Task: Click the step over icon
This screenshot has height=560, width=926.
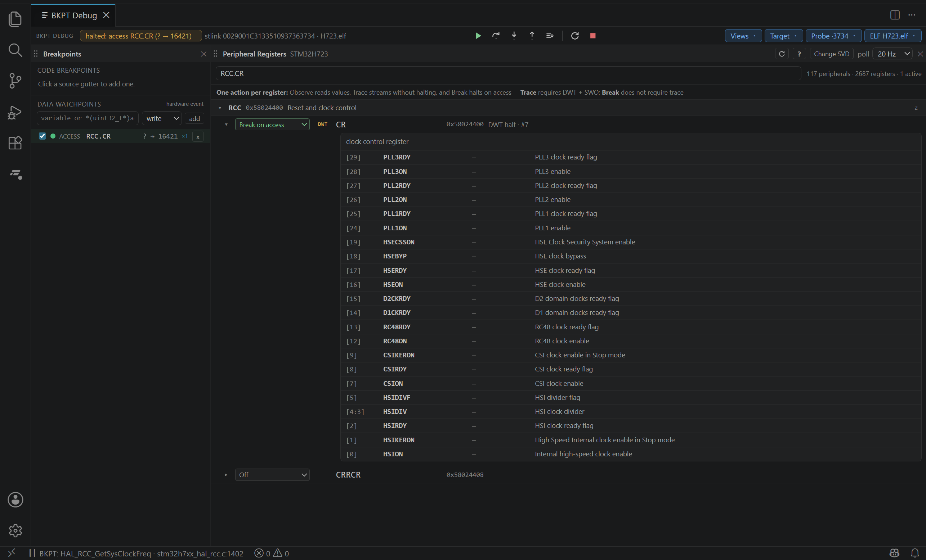Action: tap(496, 36)
